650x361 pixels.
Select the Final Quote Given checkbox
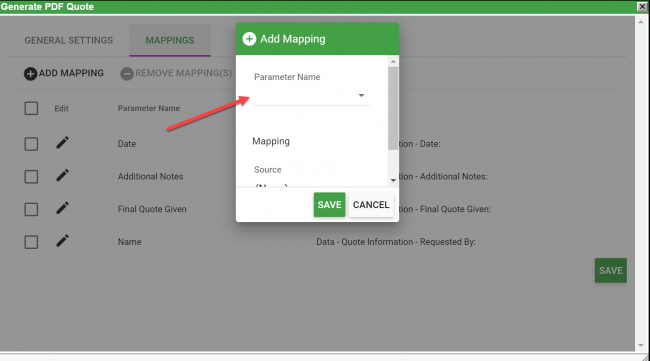point(31,209)
